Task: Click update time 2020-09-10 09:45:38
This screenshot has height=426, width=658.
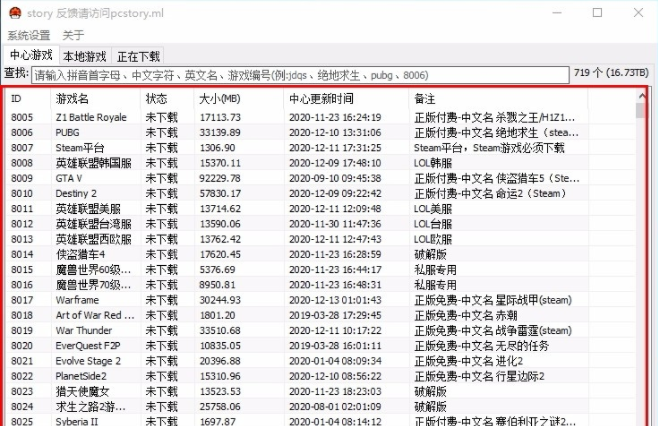Action: pos(335,178)
